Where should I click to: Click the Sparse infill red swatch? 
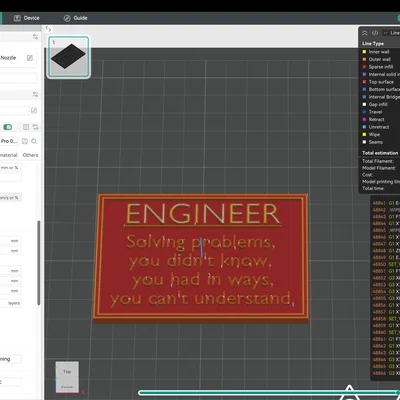click(x=364, y=67)
